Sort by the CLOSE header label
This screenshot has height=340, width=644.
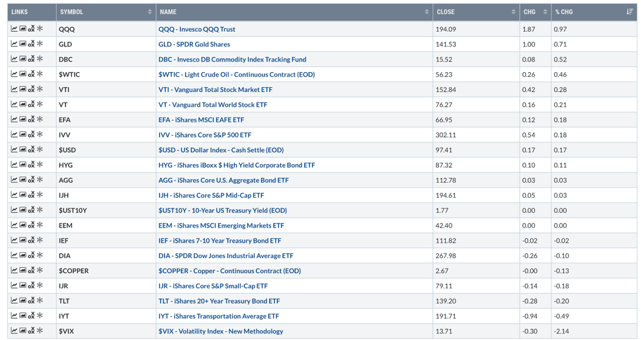[x=446, y=12]
